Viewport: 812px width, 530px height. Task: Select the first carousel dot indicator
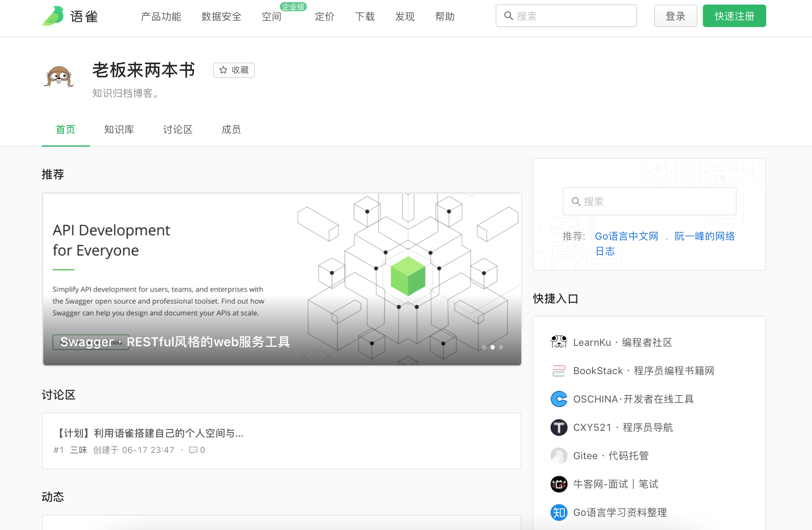pos(484,347)
